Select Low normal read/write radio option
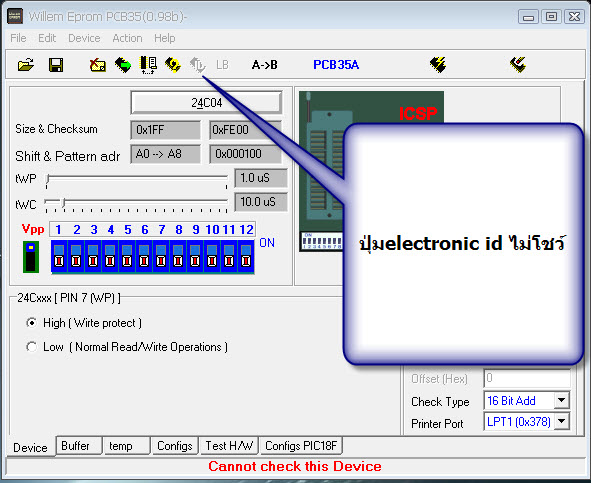The image size is (591, 483). point(32,347)
